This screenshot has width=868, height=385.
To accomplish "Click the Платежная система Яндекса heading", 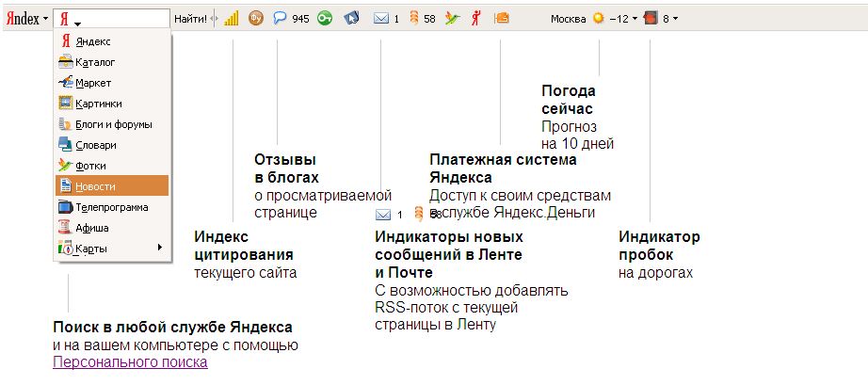I will (504, 168).
